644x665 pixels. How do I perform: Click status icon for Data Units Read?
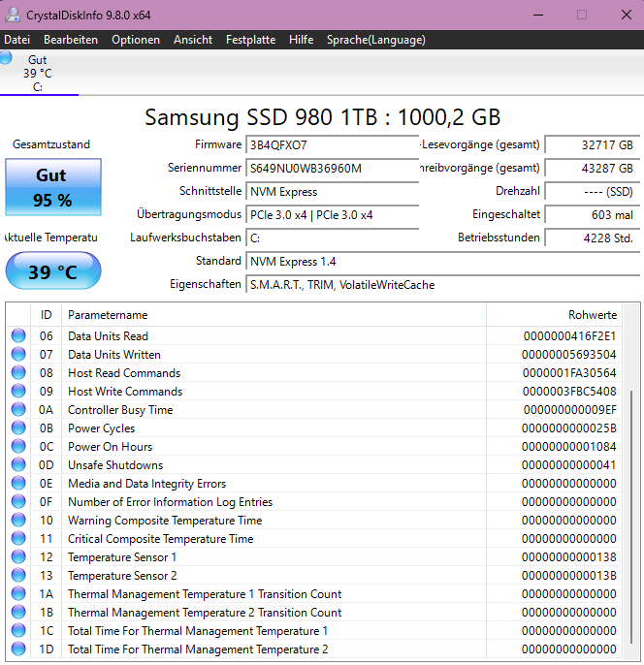click(18, 335)
